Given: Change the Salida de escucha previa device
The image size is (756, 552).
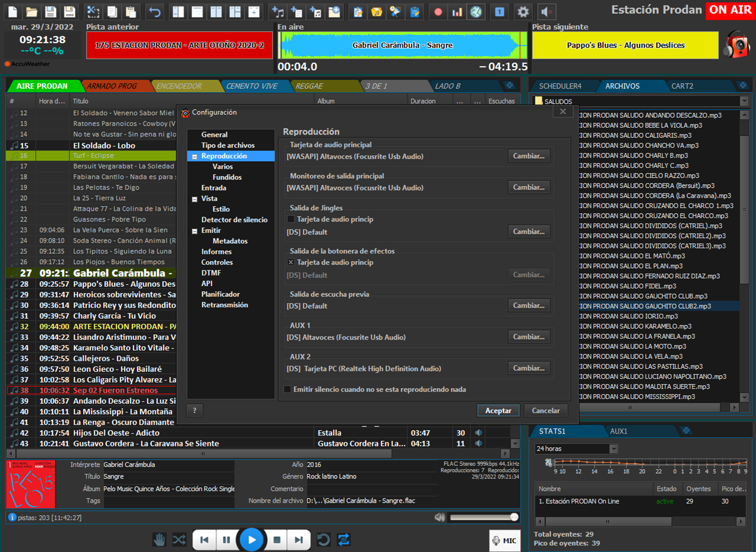Looking at the screenshot, I should [528, 305].
